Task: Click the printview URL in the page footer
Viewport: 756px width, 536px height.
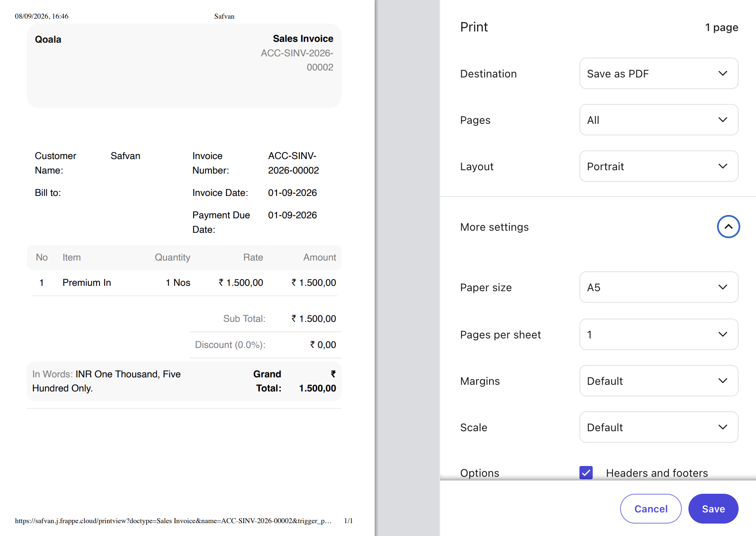Action: coord(173,521)
